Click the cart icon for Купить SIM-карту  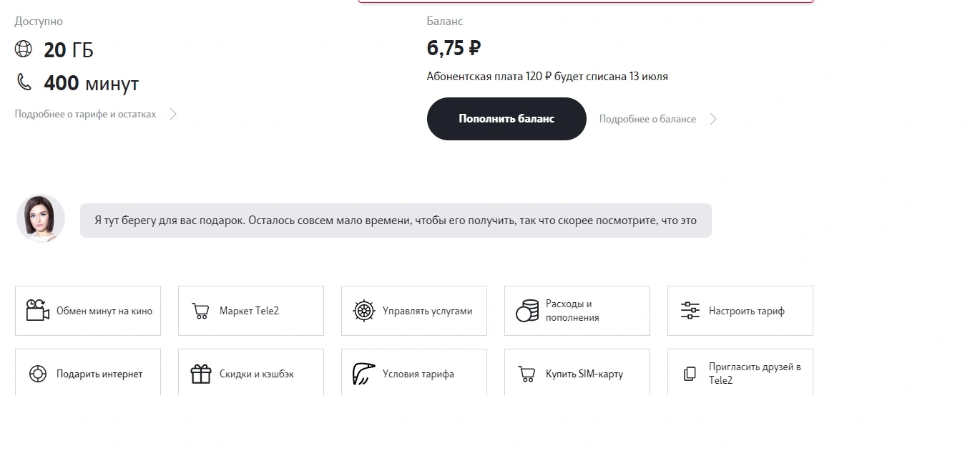point(526,374)
